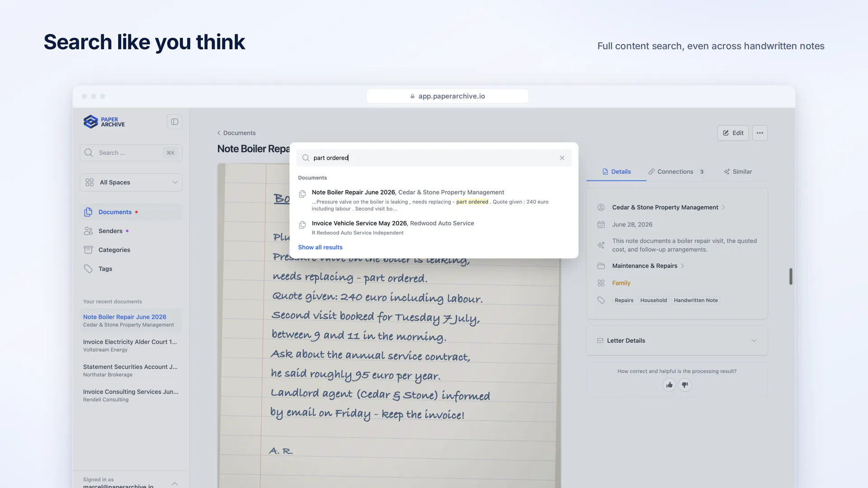
Task: Click the Paper Archive logo
Action: [x=104, y=122]
